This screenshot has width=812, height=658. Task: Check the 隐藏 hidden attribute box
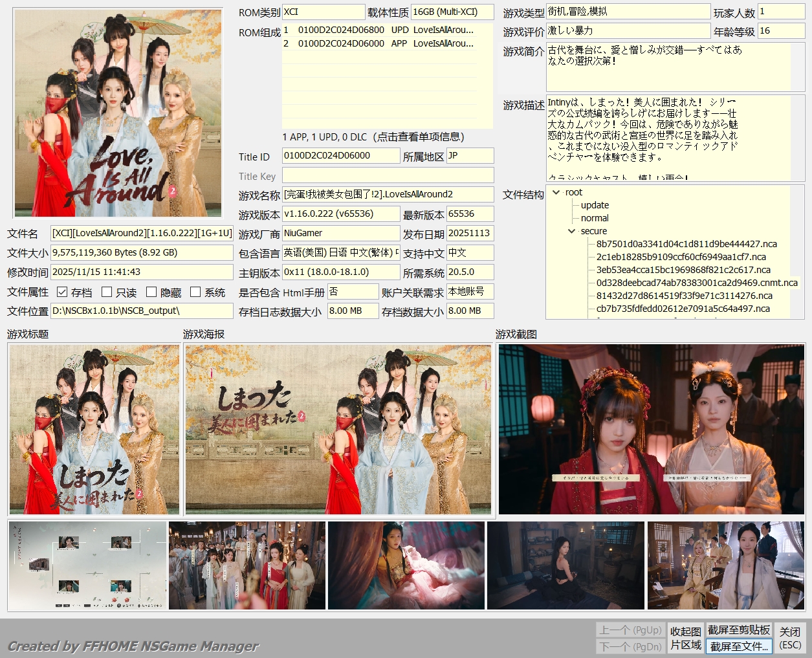tap(151, 292)
